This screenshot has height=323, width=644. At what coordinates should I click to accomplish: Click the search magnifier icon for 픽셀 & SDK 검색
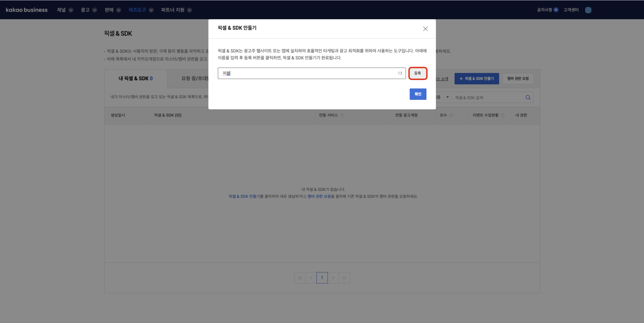tap(528, 97)
